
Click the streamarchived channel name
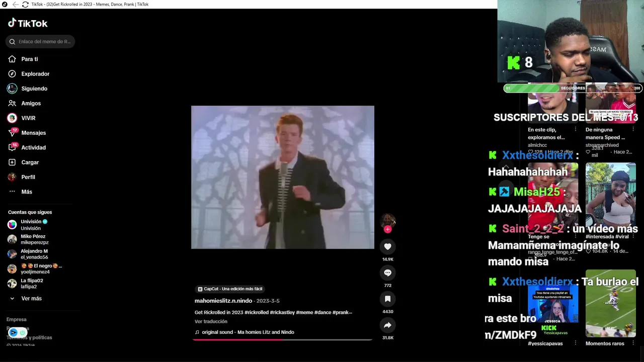[x=602, y=145]
